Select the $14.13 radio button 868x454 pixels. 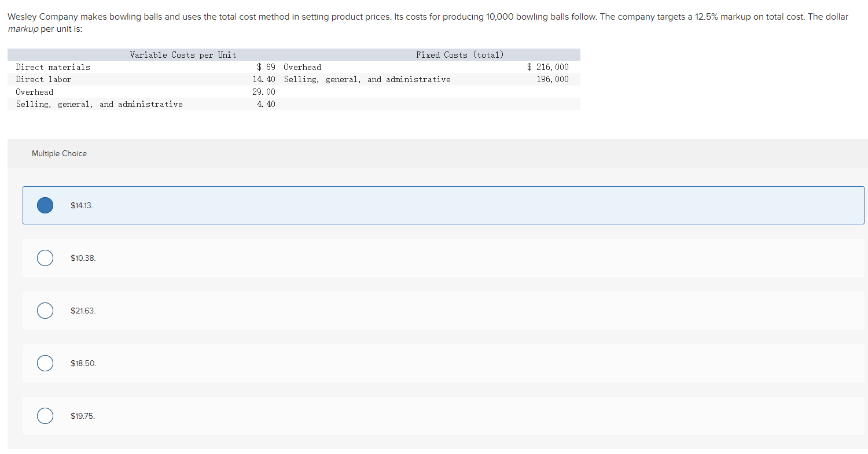pos(45,205)
